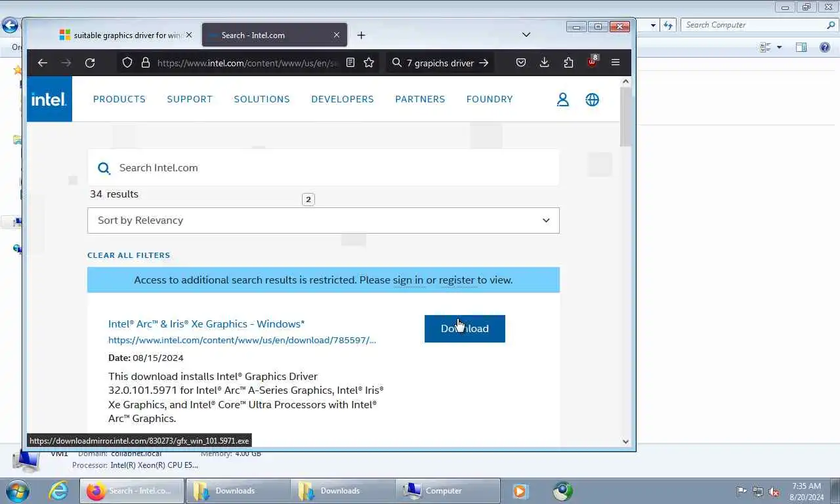840x504 pixels.
Task: Click Action Center flag tray icon
Action: coord(742,491)
